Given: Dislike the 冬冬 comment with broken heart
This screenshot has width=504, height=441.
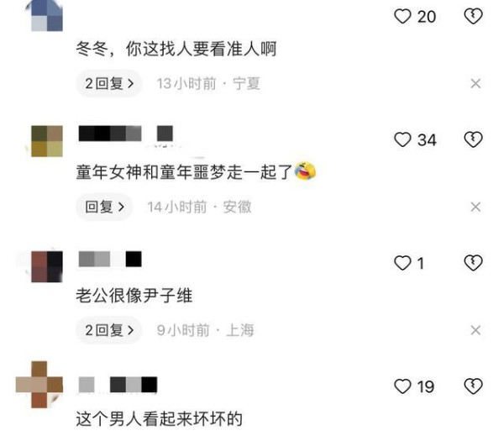Looking at the screenshot, I should click(473, 17).
